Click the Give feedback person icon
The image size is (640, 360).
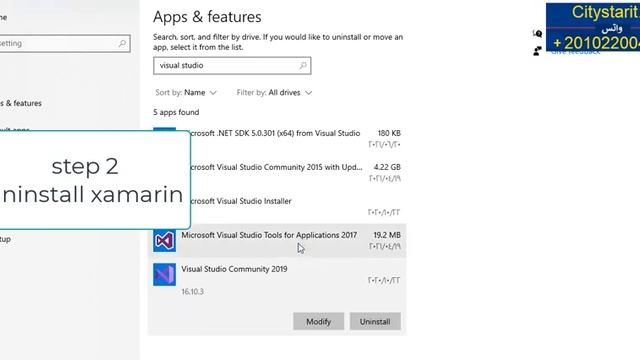click(537, 51)
